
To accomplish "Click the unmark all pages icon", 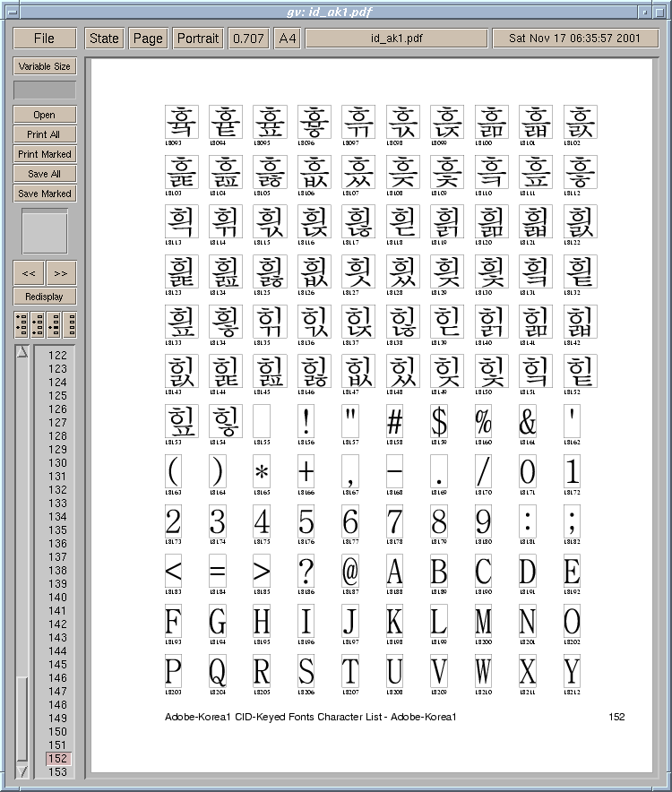I will (x=69, y=324).
